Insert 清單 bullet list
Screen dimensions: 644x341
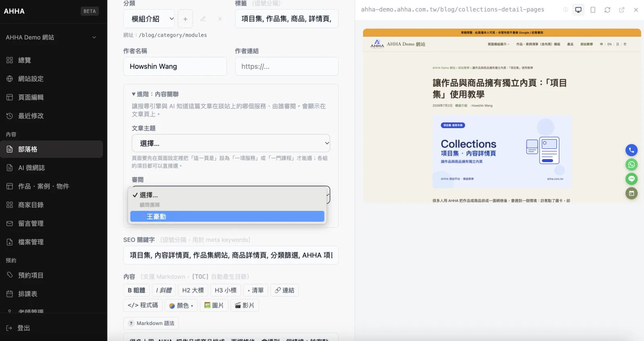[256, 290]
